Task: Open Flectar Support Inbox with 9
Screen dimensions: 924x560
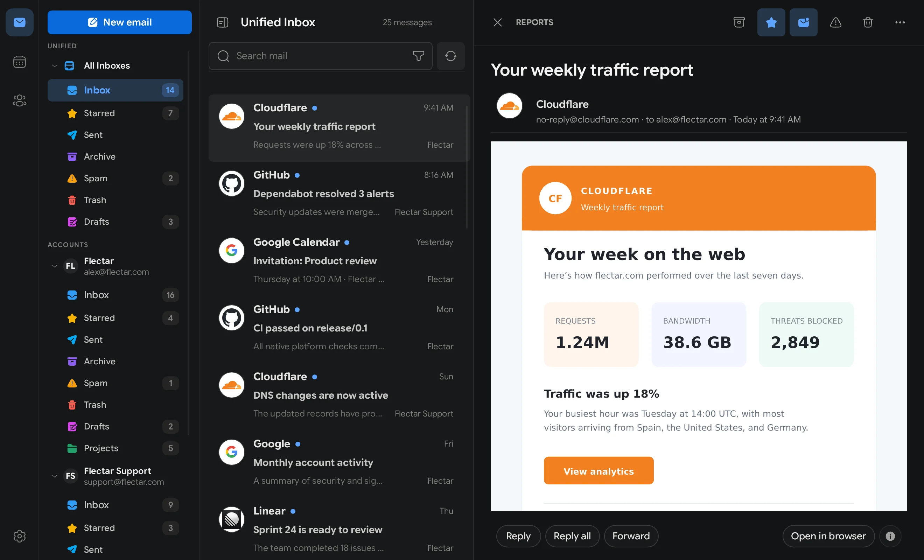Action: click(x=115, y=505)
